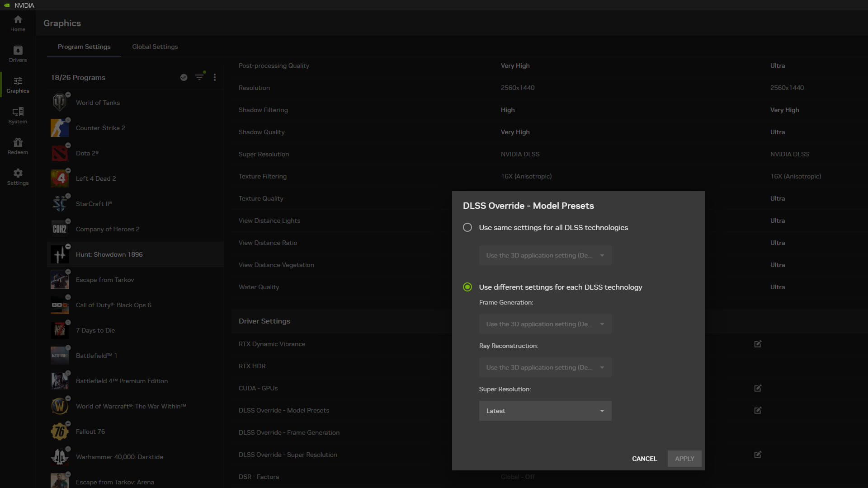Viewport: 868px width, 488px height.
Task: Select Use same settings for all DLSS technologies
Action: [x=467, y=227]
